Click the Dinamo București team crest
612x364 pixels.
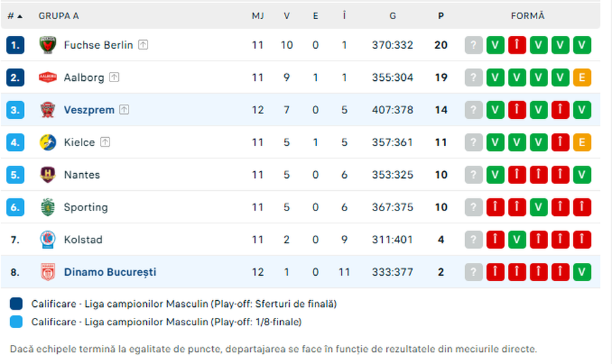47,272
